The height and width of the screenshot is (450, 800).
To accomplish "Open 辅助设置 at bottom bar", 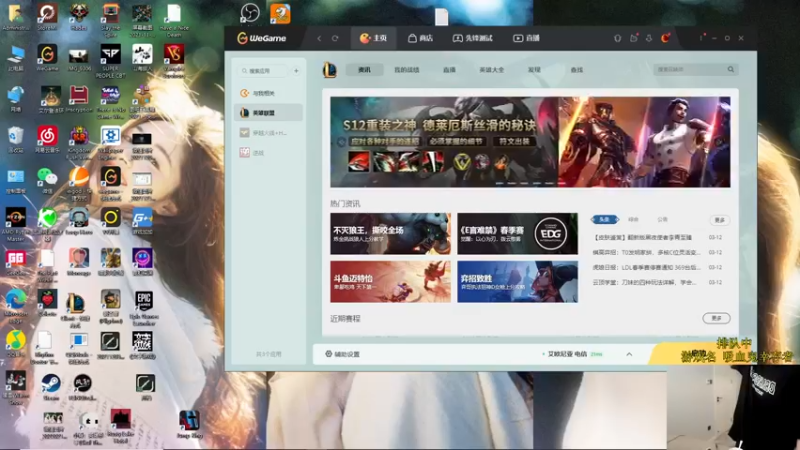I will tap(343, 354).
